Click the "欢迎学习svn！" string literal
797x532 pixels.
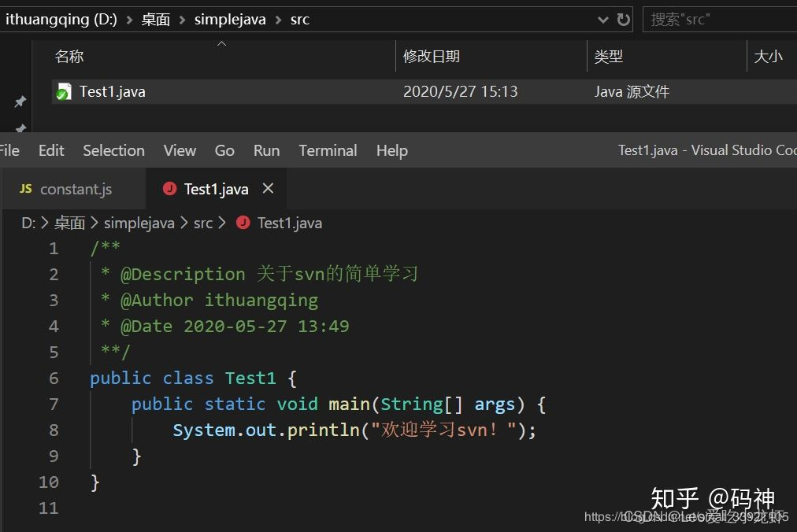point(443,430)
